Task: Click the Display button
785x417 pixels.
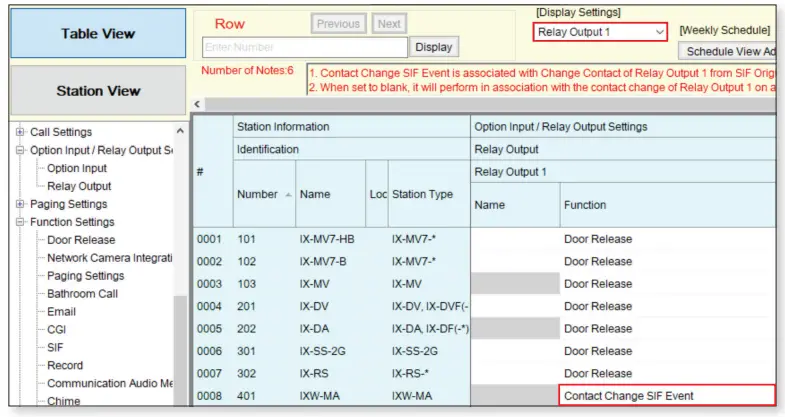Action: (434, 47)
